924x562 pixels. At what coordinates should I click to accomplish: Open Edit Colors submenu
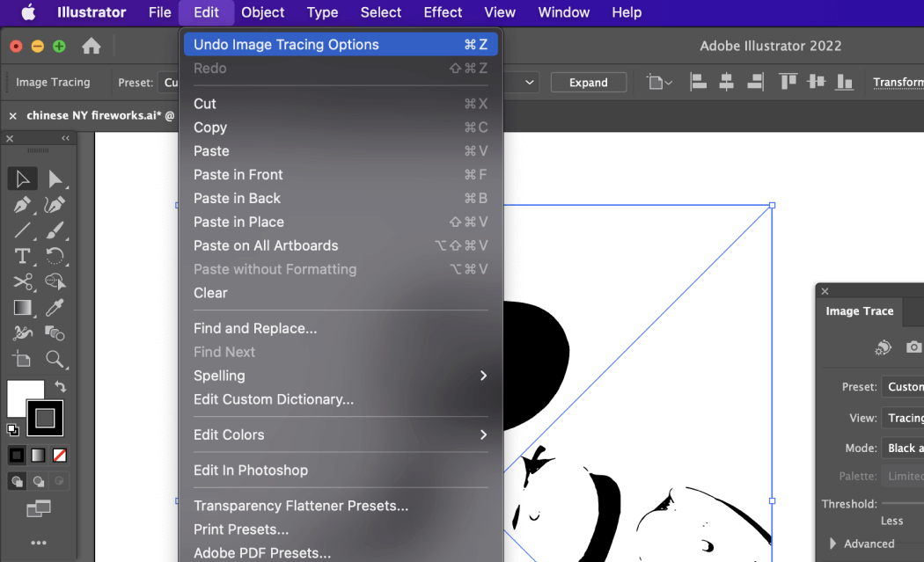point(341,434)
